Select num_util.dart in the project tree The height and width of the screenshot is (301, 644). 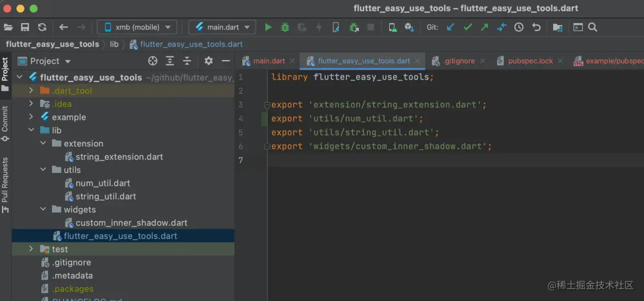[x=103, y=183]
